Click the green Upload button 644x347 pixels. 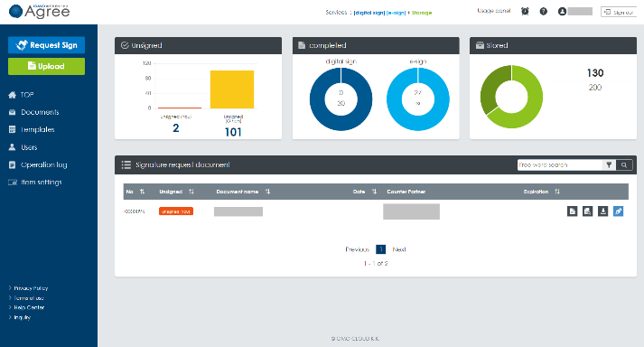[46, 66]
